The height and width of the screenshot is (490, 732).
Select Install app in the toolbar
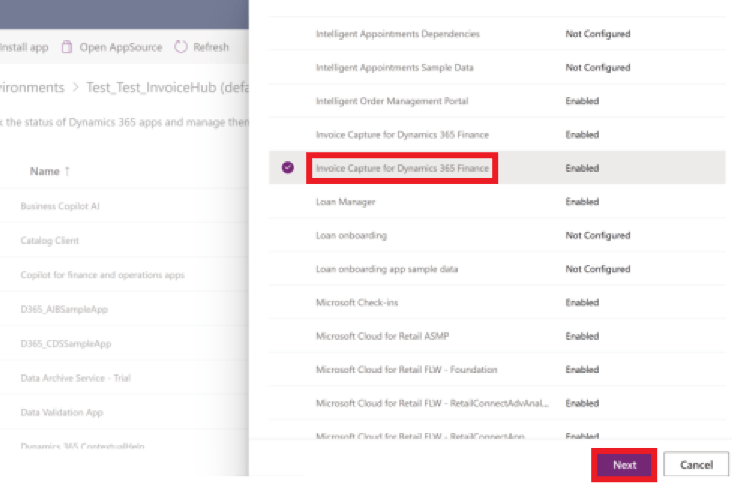[24, 47]
